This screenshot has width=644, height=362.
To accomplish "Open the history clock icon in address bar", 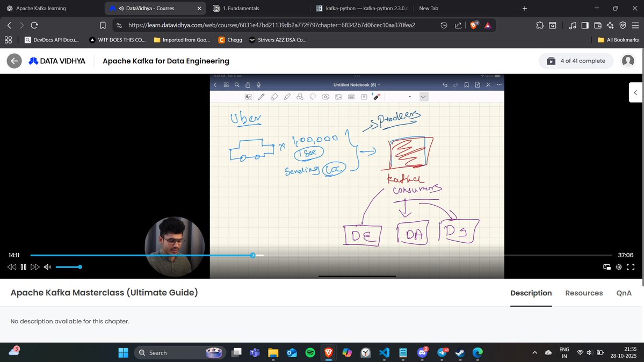I will pos(444,25).
